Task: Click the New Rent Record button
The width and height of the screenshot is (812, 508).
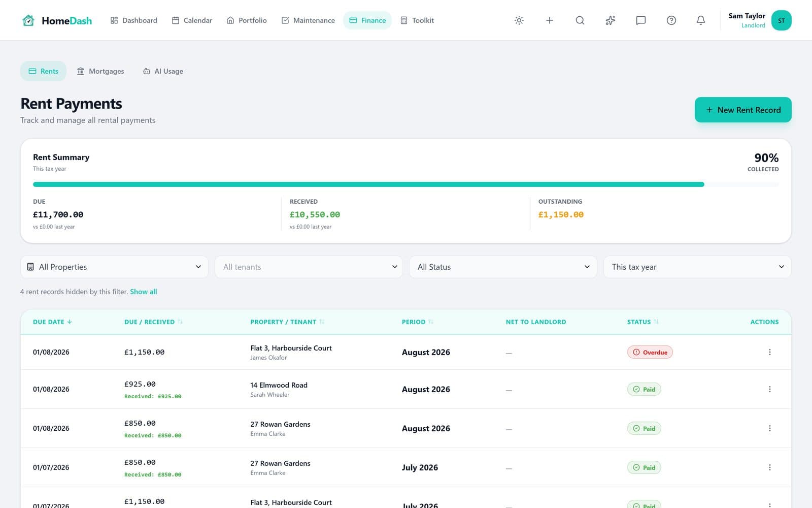Action: coord(743,110)
